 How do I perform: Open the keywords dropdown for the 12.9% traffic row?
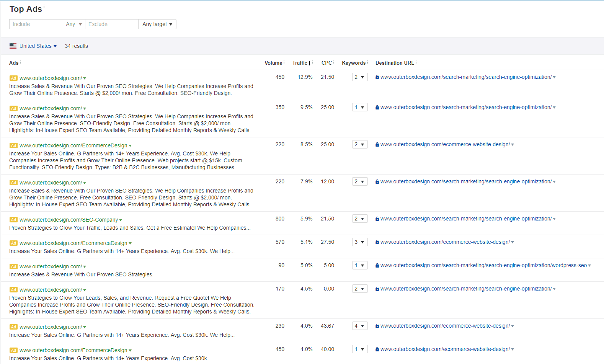point(360,77)
